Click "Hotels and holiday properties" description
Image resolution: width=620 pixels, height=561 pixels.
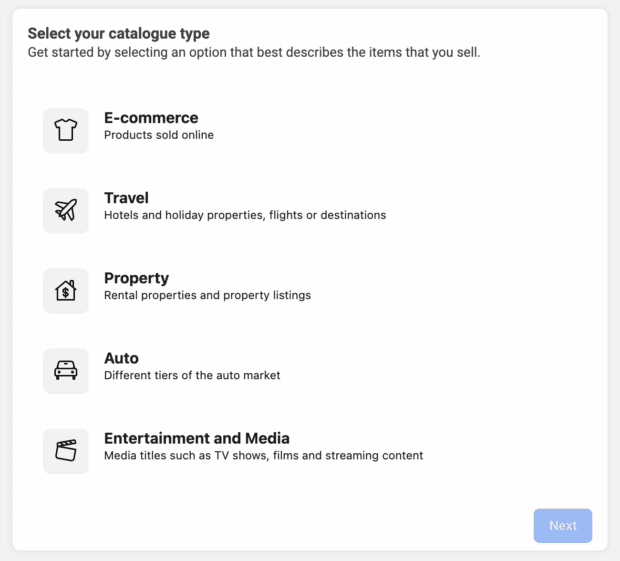point(245,215)
